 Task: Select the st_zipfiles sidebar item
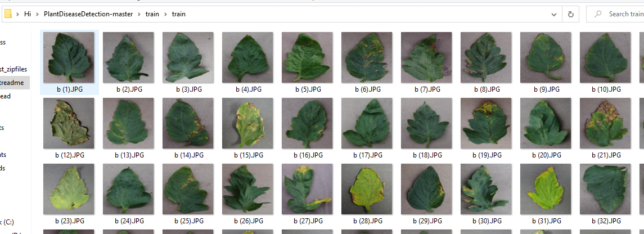tap(15, 69)
